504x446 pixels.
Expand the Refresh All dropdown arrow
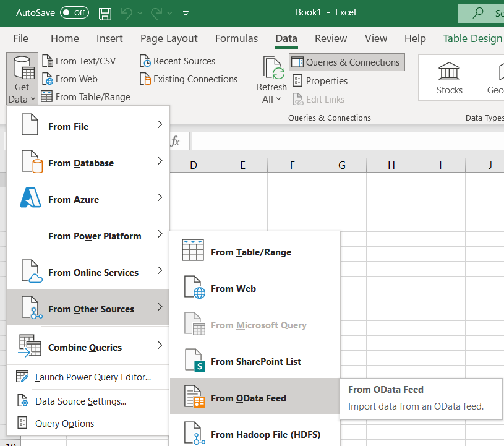tap(278, 99)
